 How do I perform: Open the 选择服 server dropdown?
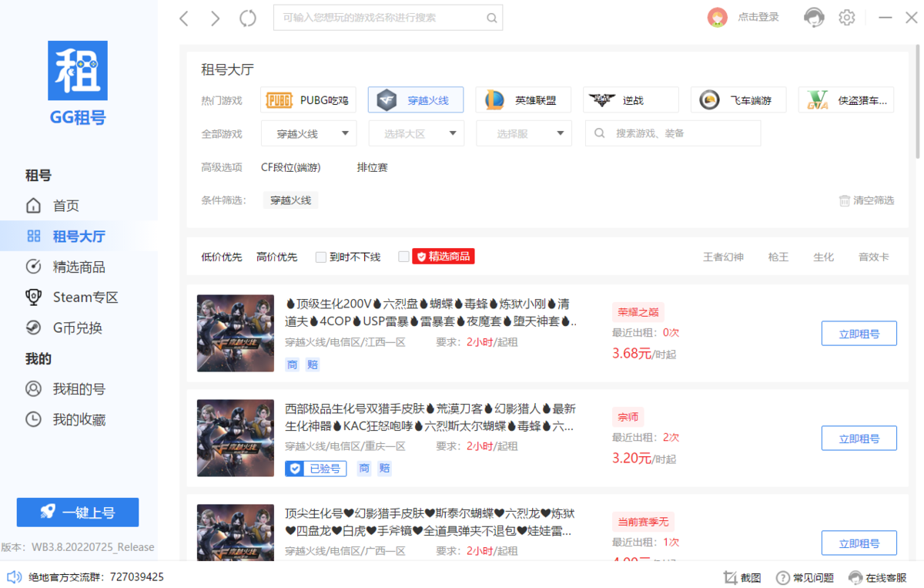524,133
